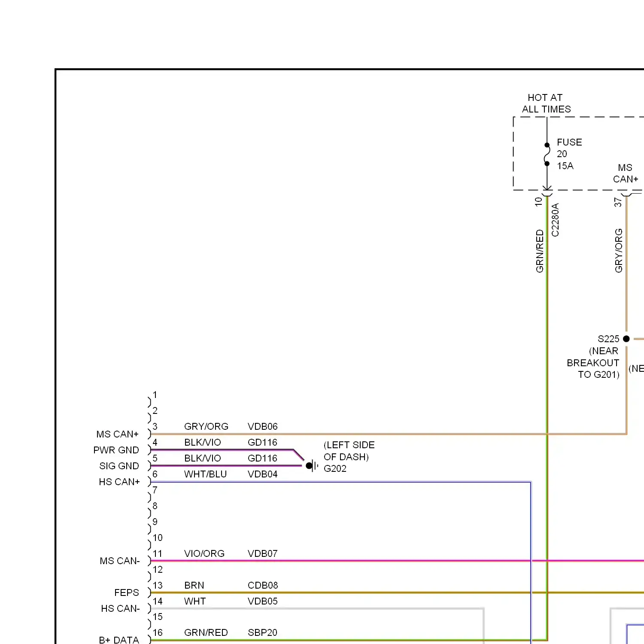644x644 pixels.
Task: Click circuit code VDB04
Action: click(x=263, y=474)
